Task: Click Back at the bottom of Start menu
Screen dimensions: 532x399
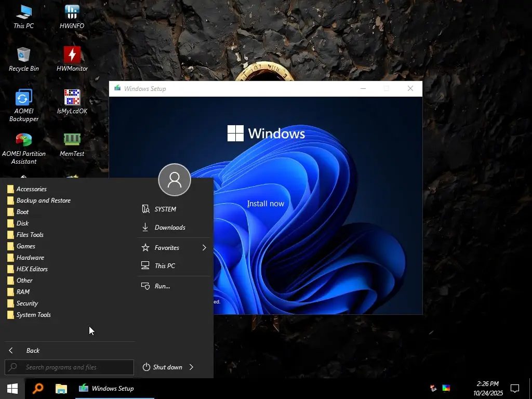Action: coord(33,350)
